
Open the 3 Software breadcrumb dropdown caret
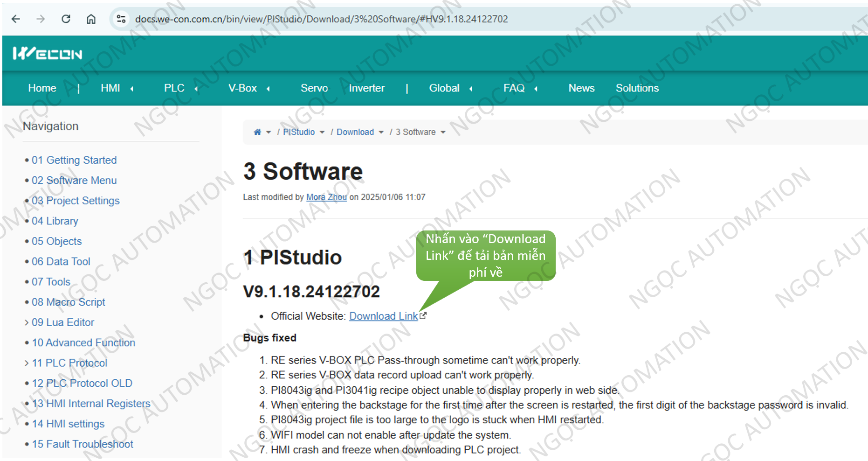pyautogui.click(x=443, y=133)
